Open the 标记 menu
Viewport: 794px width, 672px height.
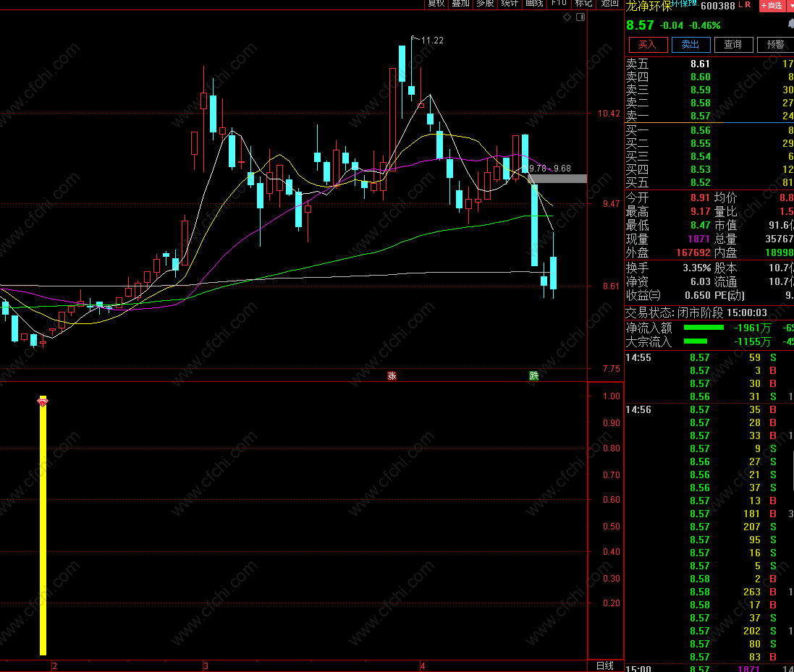(x=583, y=4)
